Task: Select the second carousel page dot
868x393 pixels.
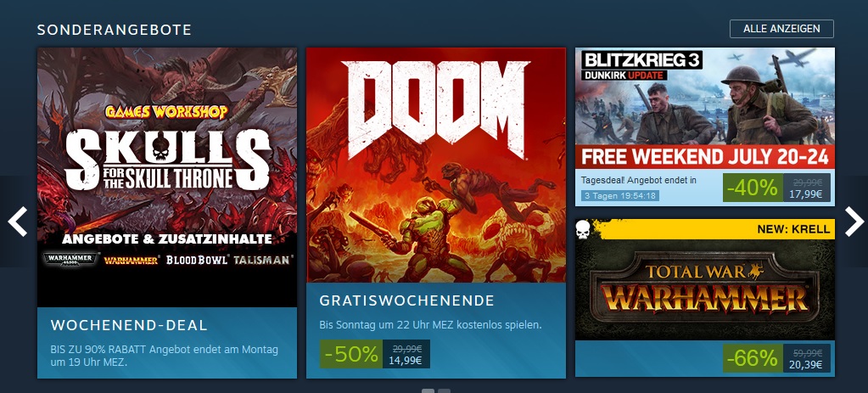Action: pos(444,390)
